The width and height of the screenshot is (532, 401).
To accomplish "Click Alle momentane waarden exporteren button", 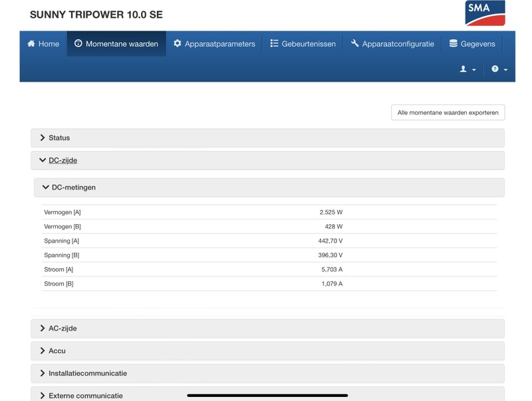I will [448, 112].
